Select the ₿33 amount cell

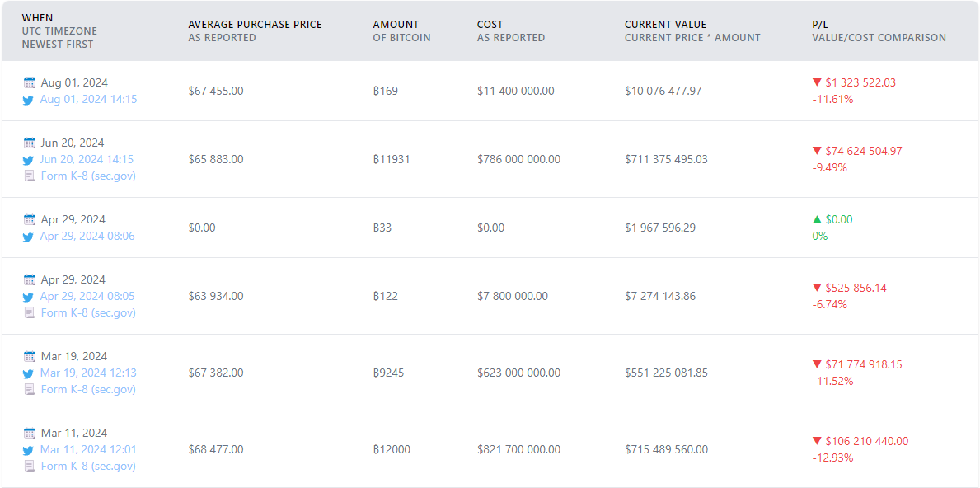[x=382, y=228]
